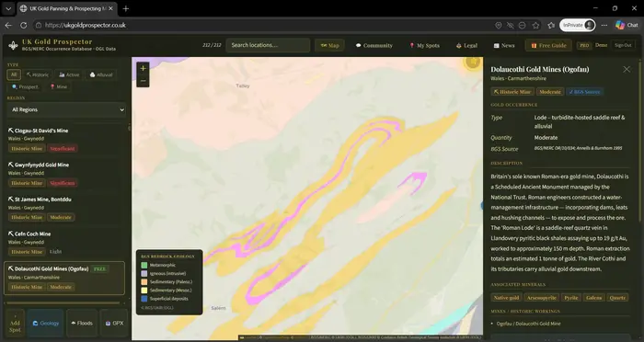The image size is (644, 342).
Task: Open a new browser tab
Action: 126,8
